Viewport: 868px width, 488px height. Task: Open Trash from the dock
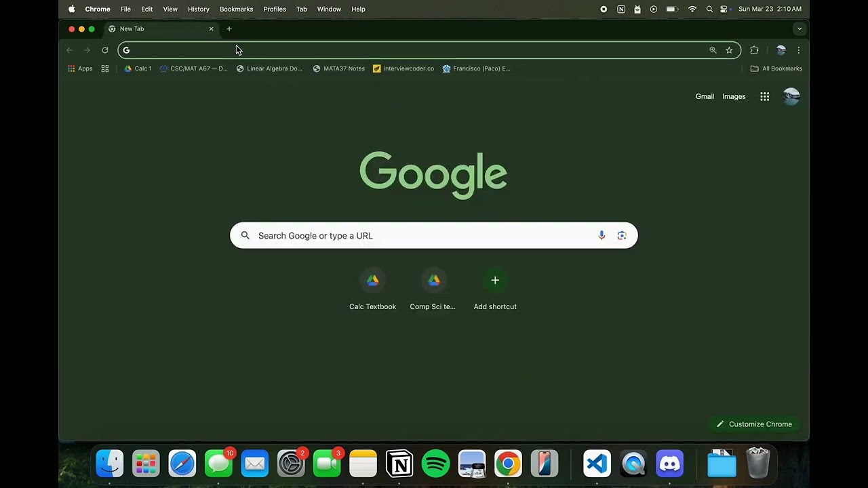click(x=758, y=464)
